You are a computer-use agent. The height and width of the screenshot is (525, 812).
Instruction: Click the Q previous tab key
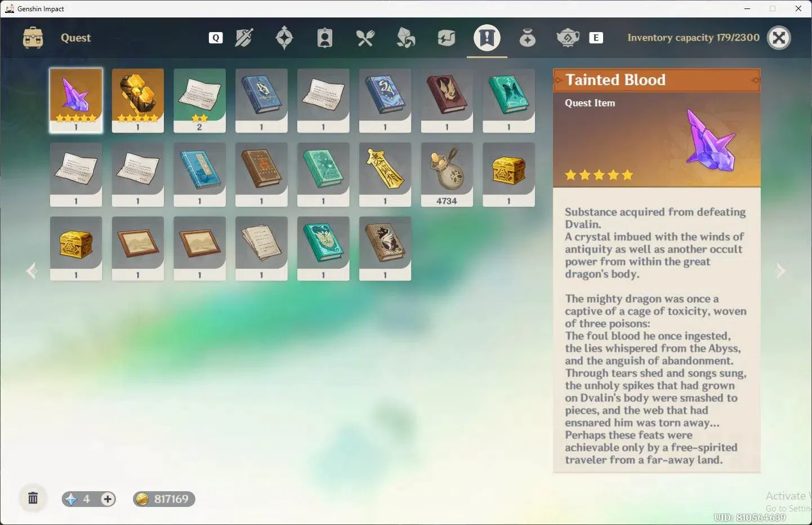click(x=216, y=38)
